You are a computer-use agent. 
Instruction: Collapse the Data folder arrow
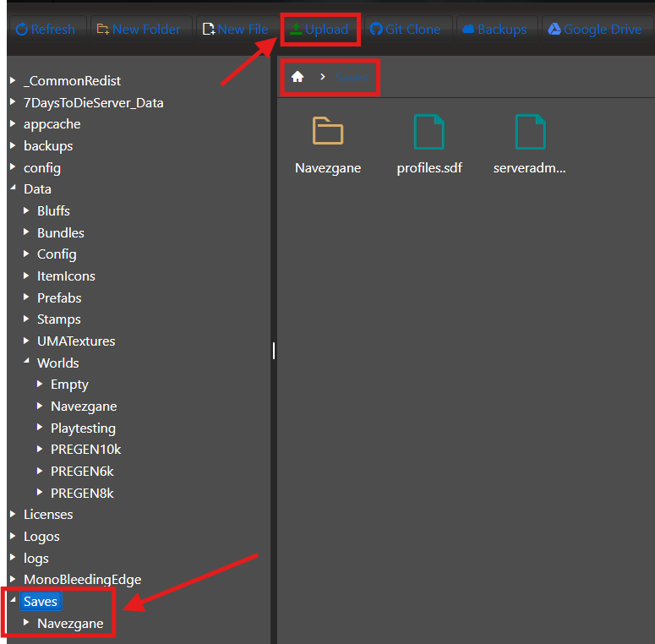(13, 188)
